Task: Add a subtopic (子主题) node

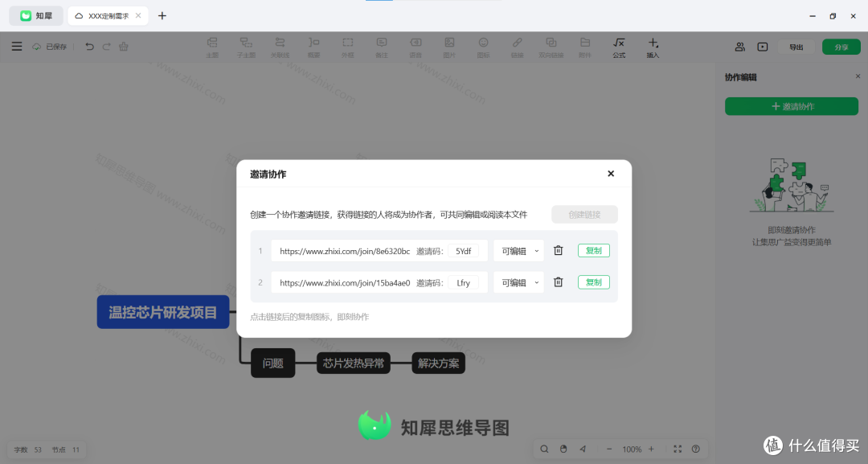Action: pyautogui.click(x=246, y=47)
